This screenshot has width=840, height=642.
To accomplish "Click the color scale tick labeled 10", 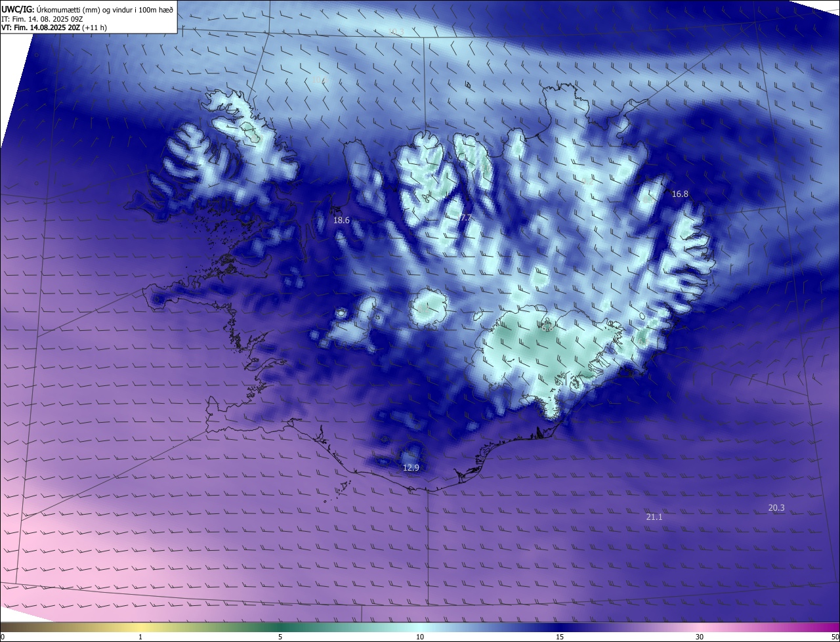I will pyautogui.click(x=420, y=637).
